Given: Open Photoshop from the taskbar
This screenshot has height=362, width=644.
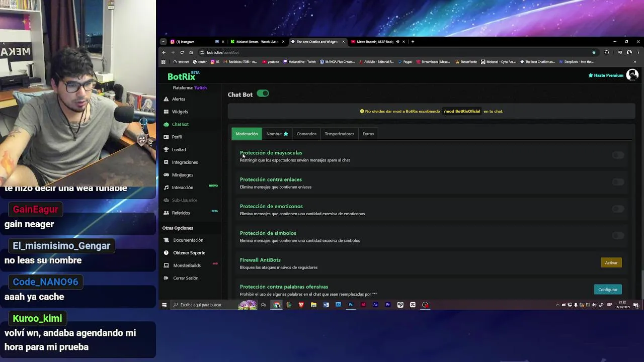Looking at the screenshot, I should (351, 305).
